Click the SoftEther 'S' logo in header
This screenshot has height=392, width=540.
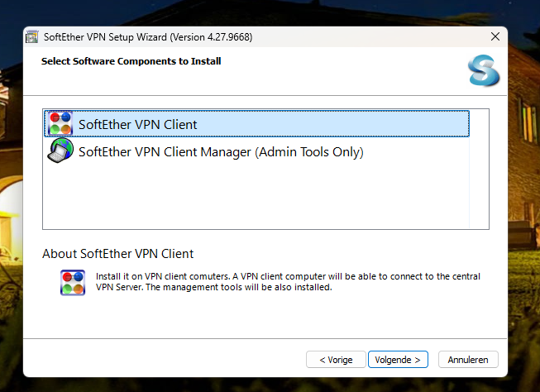pyautogui.click(x=483, y=71)
